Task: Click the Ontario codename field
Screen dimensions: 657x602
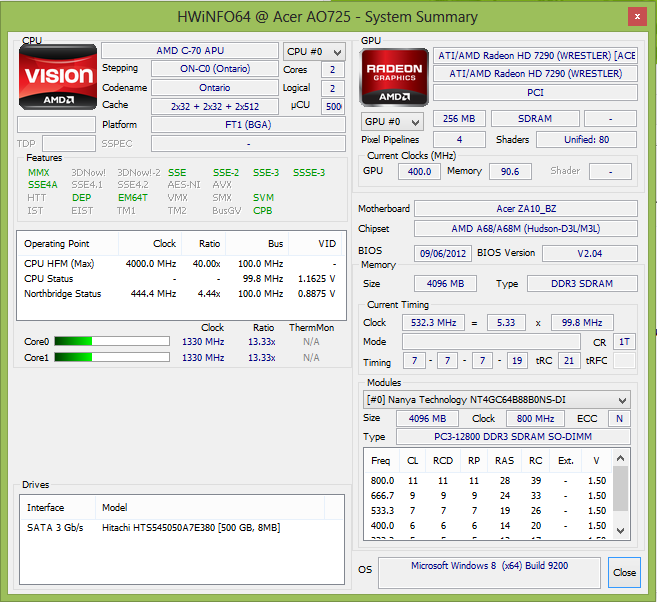Action: 215,88
